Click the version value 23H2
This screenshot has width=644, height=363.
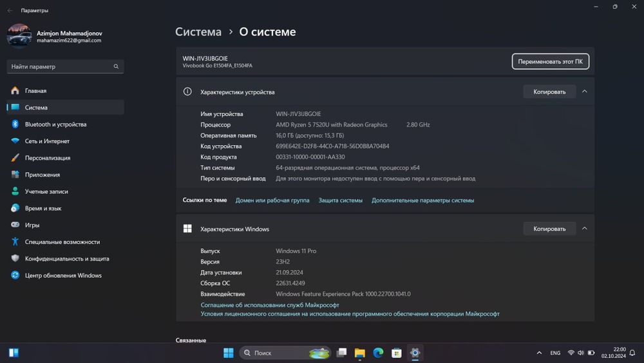coord(283,262)
